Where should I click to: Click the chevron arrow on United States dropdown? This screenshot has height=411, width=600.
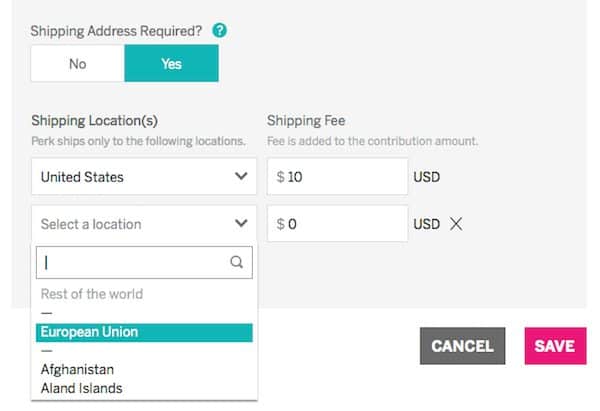tap(240, 177)
